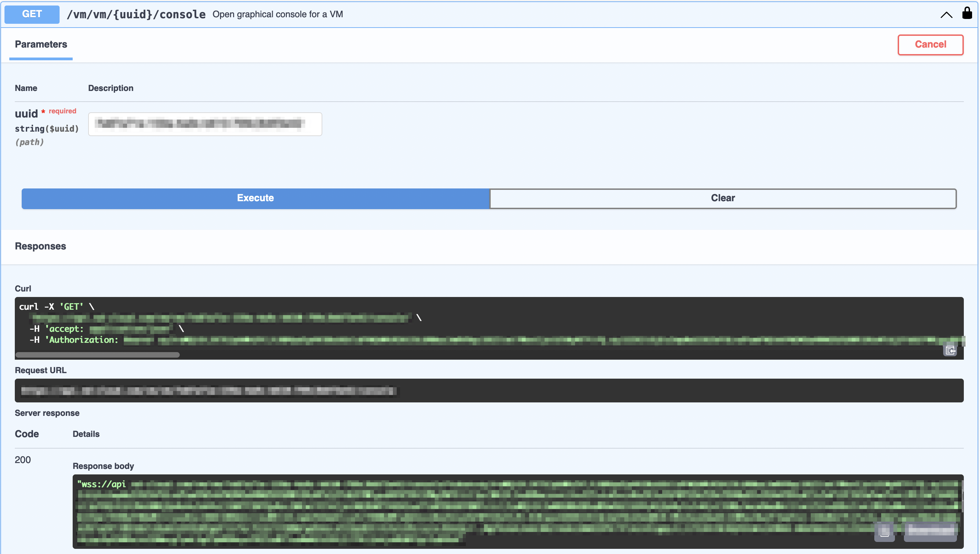Click the operation summary 'Open graphical console for a VM'

[x=277, y=14]
